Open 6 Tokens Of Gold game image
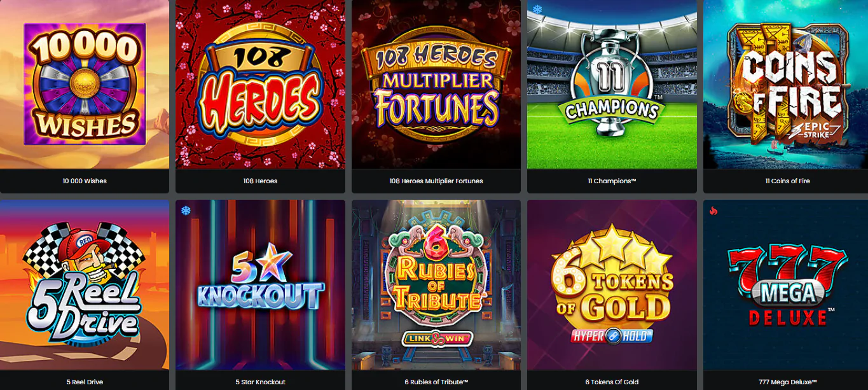Screen dimensions: 868x390 pos(612,285)
